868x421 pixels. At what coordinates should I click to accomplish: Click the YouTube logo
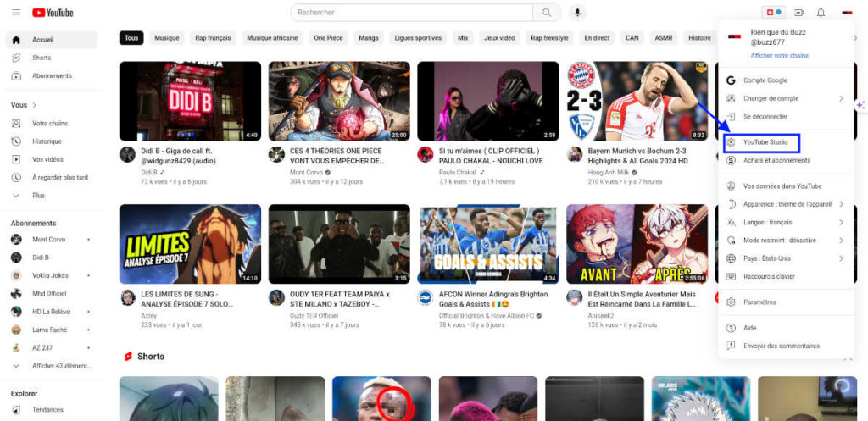pyautogui.click(x=53, y=13)
